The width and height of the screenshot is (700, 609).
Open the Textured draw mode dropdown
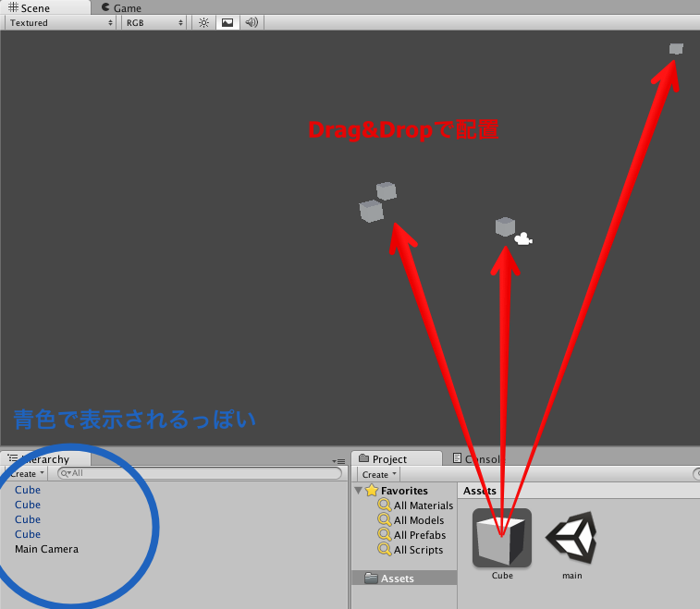click(x=61, y=23)
